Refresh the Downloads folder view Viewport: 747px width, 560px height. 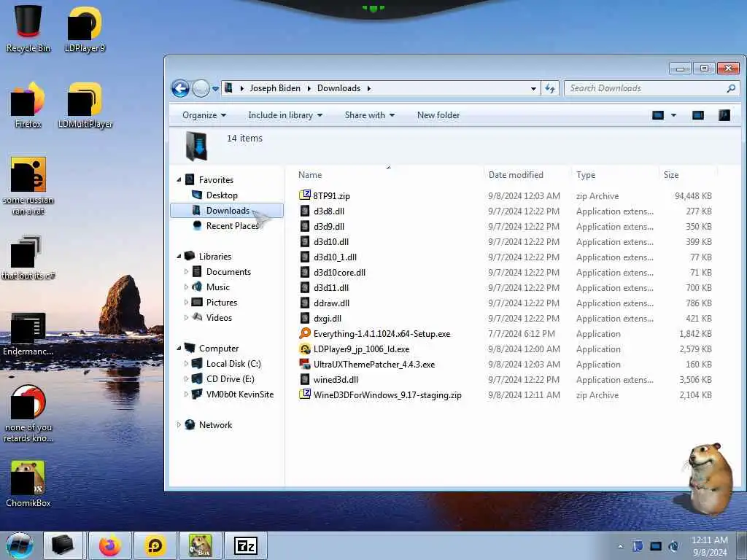550,88
